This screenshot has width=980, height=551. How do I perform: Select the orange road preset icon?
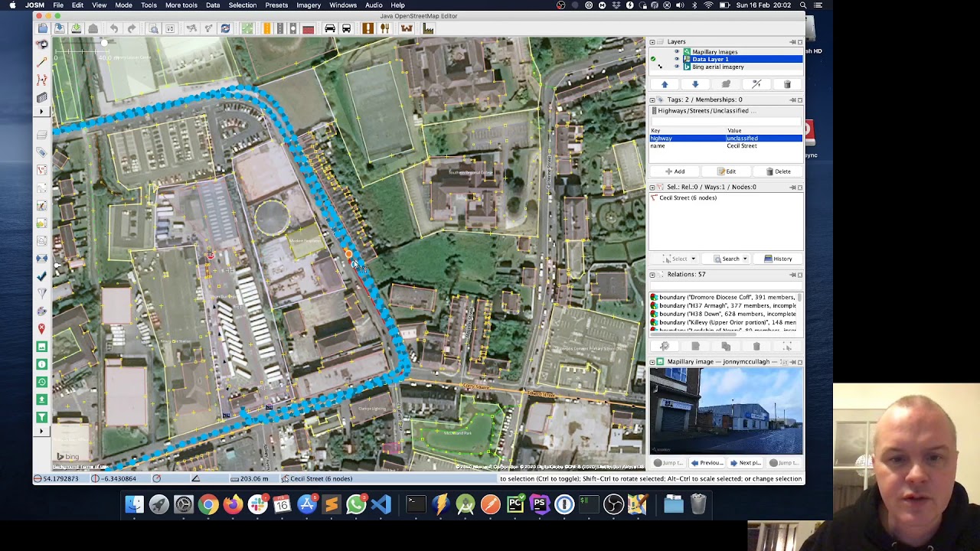pyautogui.click(x=266, y=29)
